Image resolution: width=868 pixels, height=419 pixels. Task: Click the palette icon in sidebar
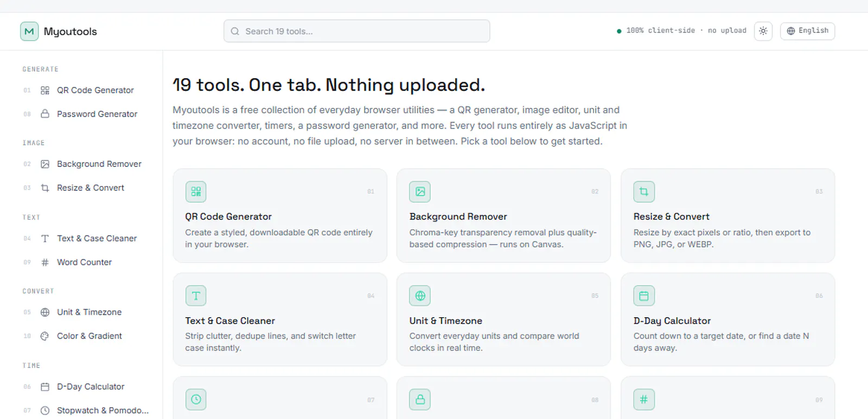tap(45, 336)
